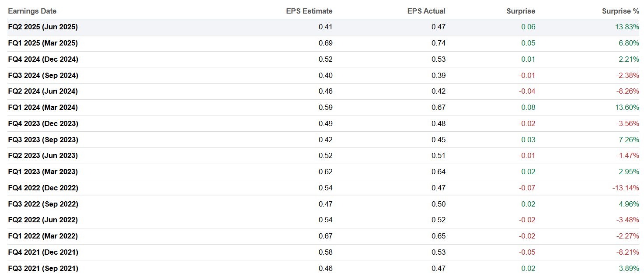Select the FQ1 2022 (Mar 2022) row

[43, 236]
